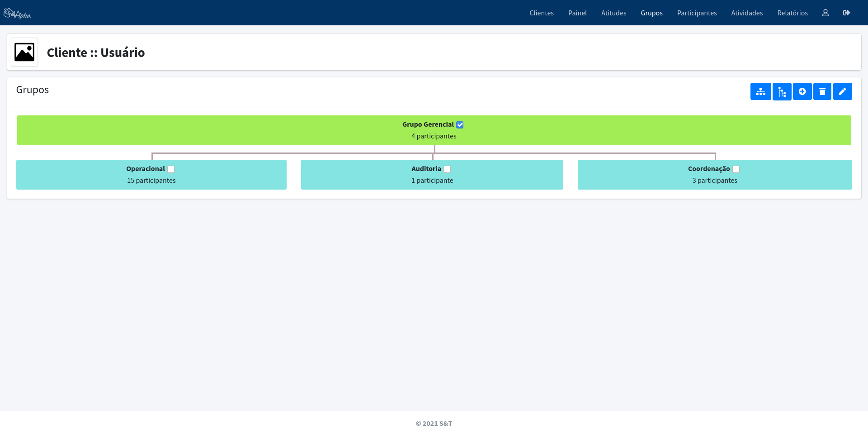Navigate to Atitudes in the navbar

613,13
